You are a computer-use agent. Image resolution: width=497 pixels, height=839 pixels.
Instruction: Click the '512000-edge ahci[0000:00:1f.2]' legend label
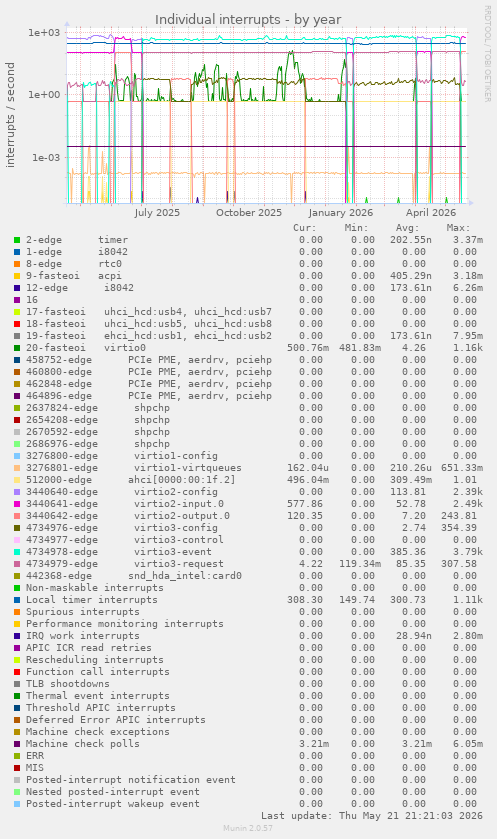(131, 480)
